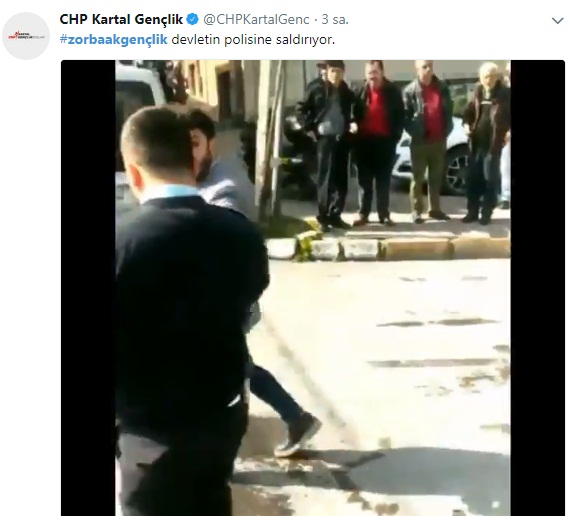Click the right black letterbox bar of video
This screenshot has width=572, height=516.
click(x=538, y=288)
